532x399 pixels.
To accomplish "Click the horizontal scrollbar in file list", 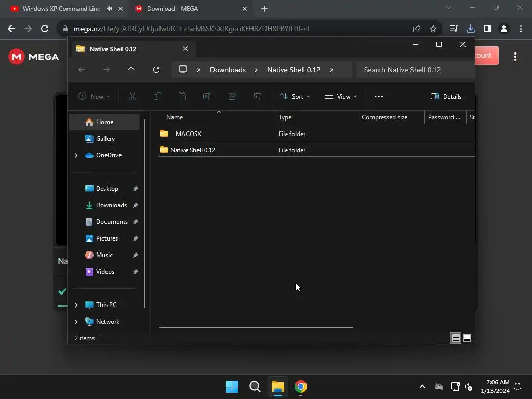I will click(x=256, y=328).
